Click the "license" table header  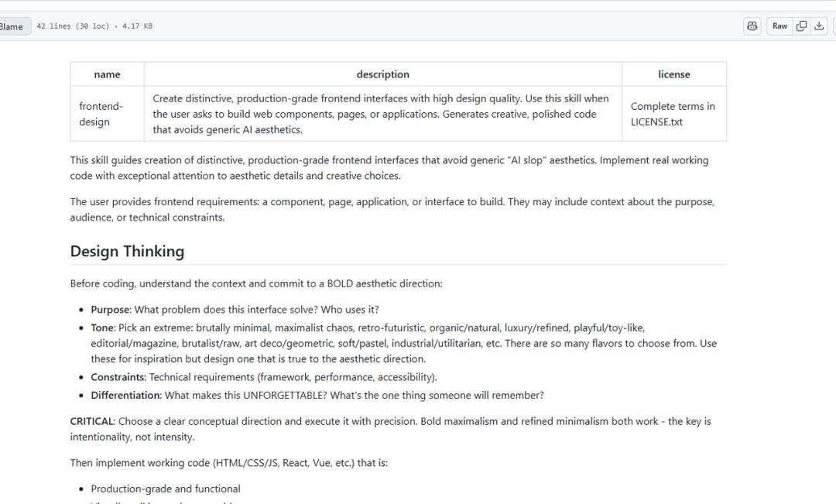tap(673, 74)
